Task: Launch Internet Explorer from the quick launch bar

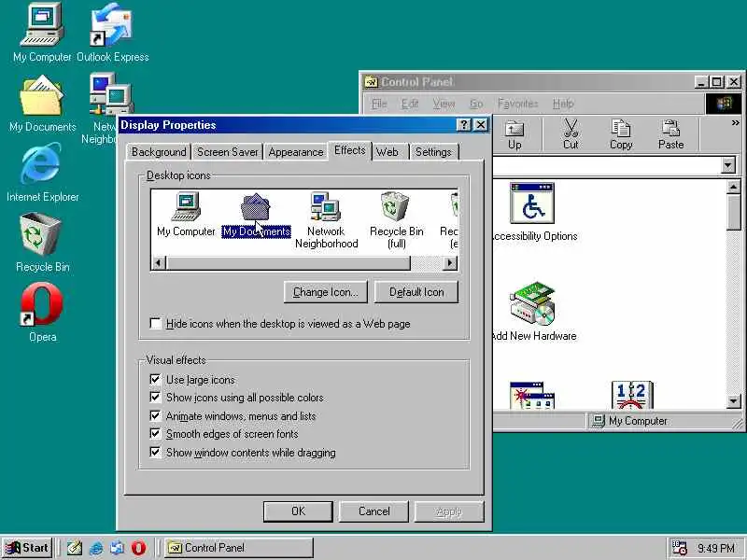Action: pyautogui.click(x=96, y=548)
